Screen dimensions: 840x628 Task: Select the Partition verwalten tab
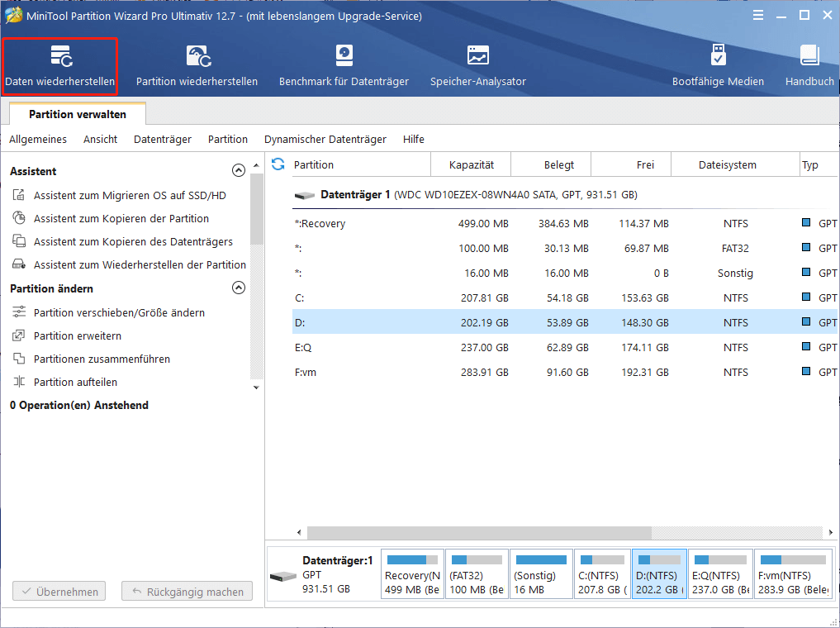click(78, 114)
